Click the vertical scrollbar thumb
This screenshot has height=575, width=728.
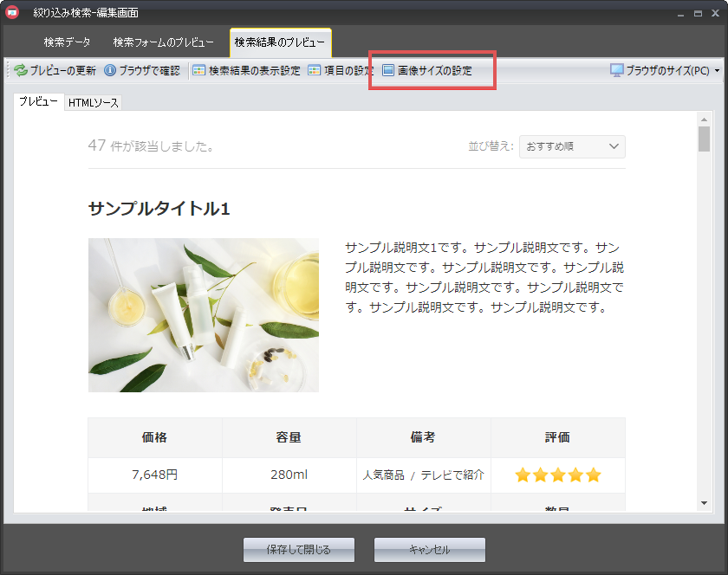click(704, 139)
